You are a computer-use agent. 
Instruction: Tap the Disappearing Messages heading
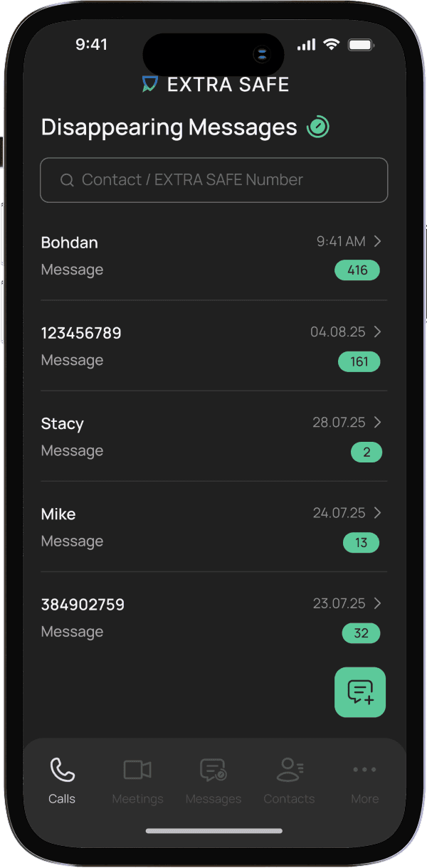(x=169, y=127)
